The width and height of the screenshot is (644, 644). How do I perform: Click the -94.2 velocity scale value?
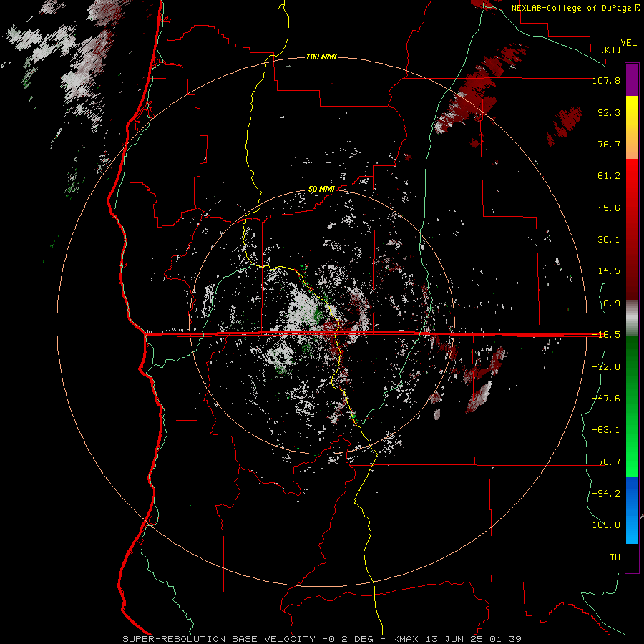tap(606, 494)
